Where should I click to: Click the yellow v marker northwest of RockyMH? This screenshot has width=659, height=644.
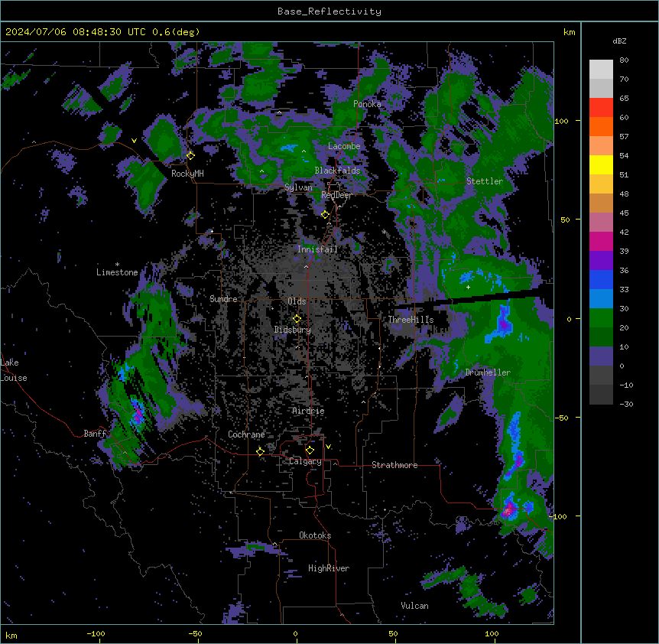pyautogui.click(x=134, y=141)
